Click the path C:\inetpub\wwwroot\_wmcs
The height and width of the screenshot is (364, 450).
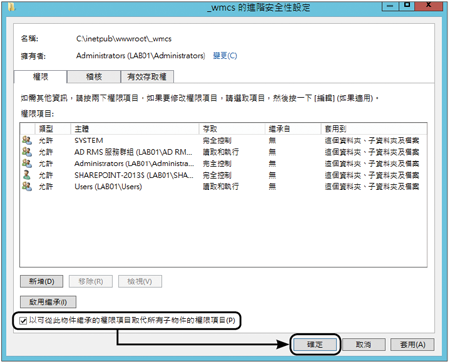coord(124,39)
